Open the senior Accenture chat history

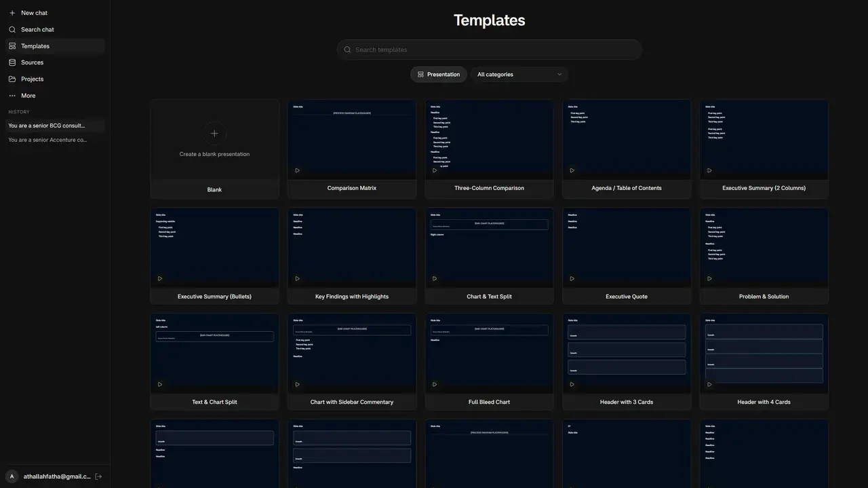55,140
